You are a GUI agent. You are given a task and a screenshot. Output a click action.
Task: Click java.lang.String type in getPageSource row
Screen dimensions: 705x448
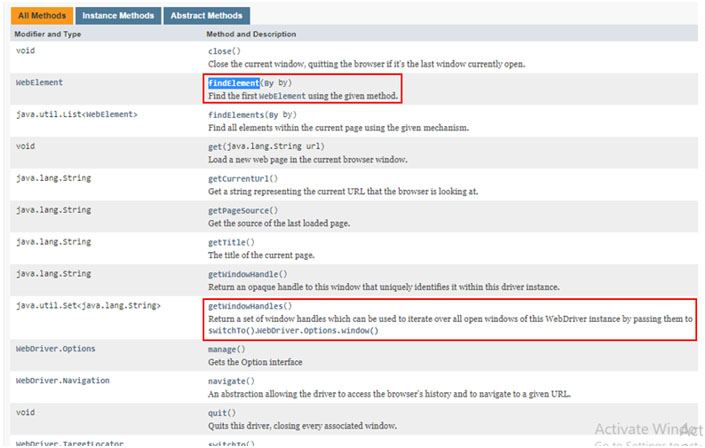(54, 211)
